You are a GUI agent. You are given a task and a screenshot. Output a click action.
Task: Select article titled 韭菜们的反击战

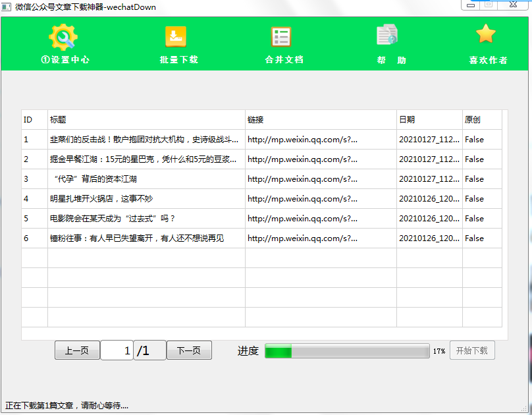pyautogui.click(x=146, y=140)
